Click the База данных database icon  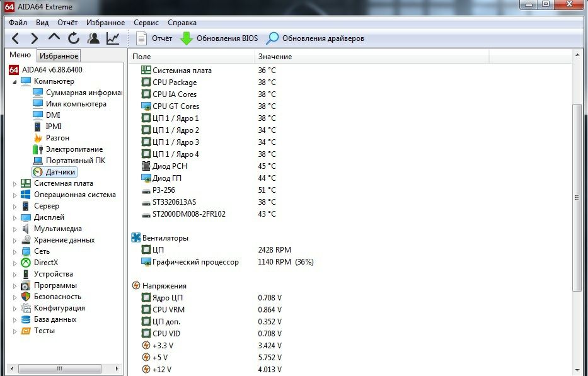pos(25,319)
